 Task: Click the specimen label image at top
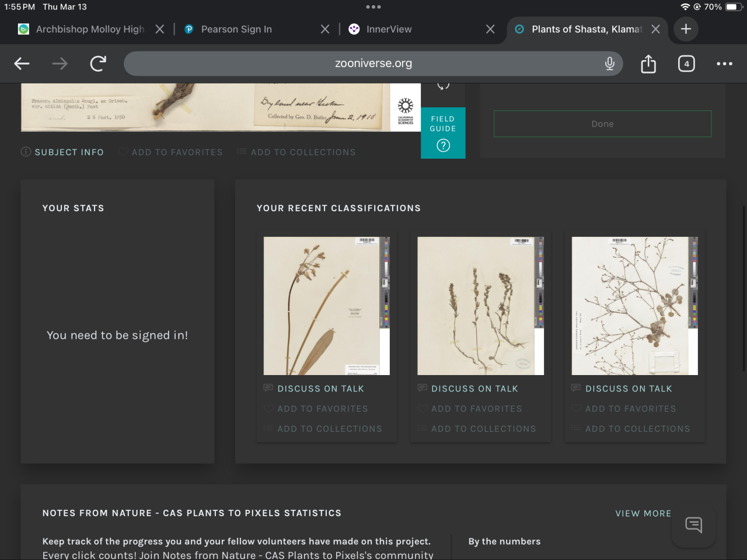205,107
